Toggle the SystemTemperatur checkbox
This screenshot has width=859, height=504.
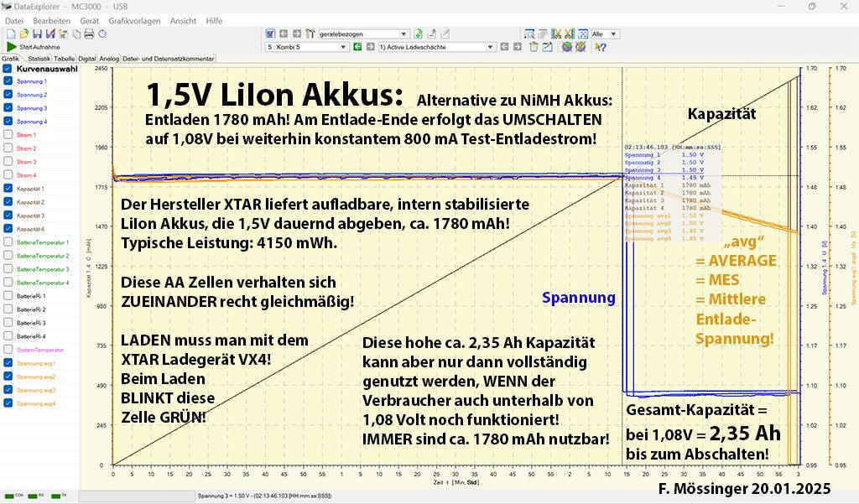(8, 350)
